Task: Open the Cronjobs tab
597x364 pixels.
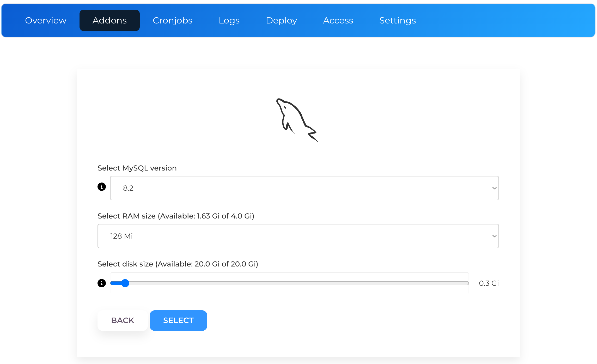Action: click(x=173, y=20)
